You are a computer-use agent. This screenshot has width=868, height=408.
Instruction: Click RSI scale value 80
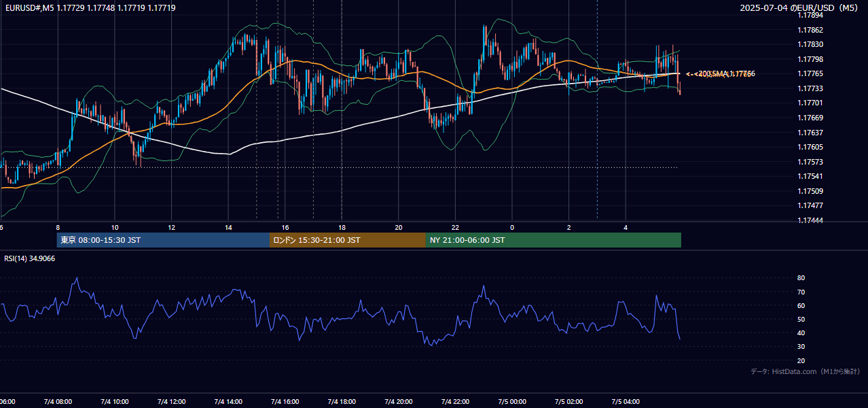point(801,278)
